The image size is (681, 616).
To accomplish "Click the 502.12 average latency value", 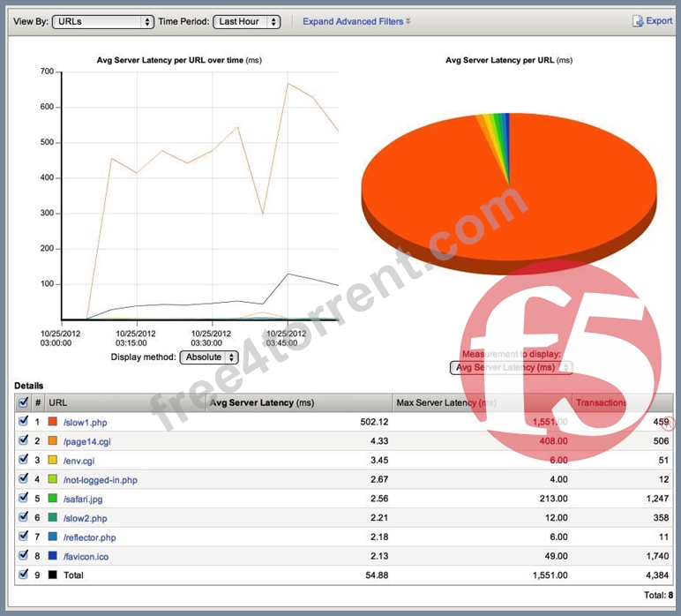I will [x=374, y=422].
